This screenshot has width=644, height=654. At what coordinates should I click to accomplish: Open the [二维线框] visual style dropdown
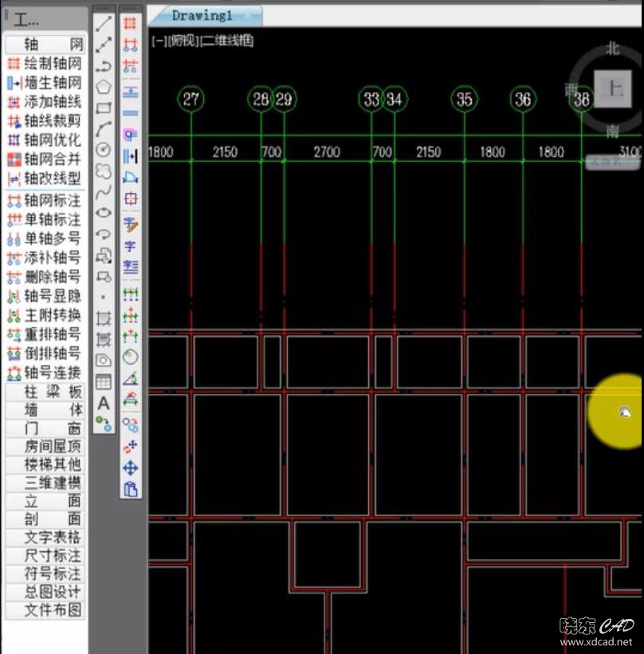pos(227,41)
